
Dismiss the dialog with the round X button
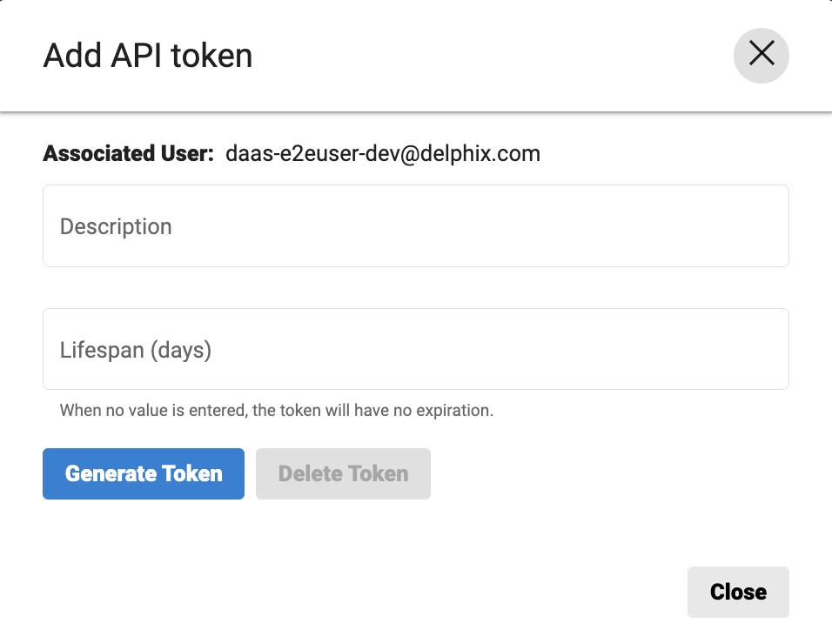[762, 55]
